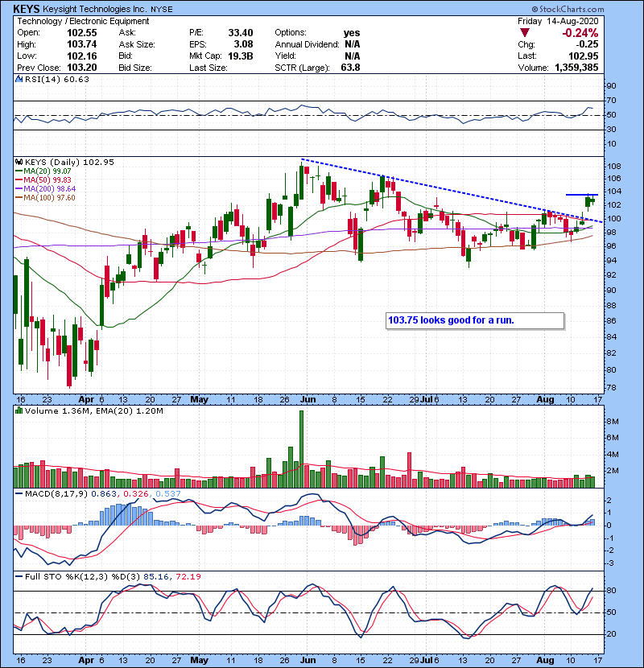This screenshot has width=644, height=668.
Task: Click the Low price 102.16
Action: point(82,56)
